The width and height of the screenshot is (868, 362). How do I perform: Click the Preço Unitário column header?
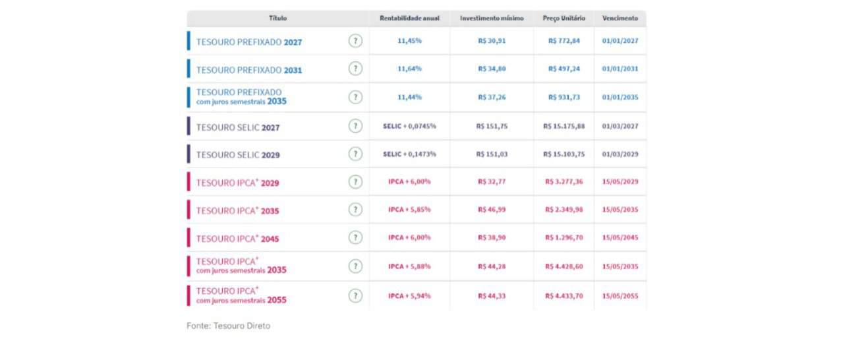(564, 18)
